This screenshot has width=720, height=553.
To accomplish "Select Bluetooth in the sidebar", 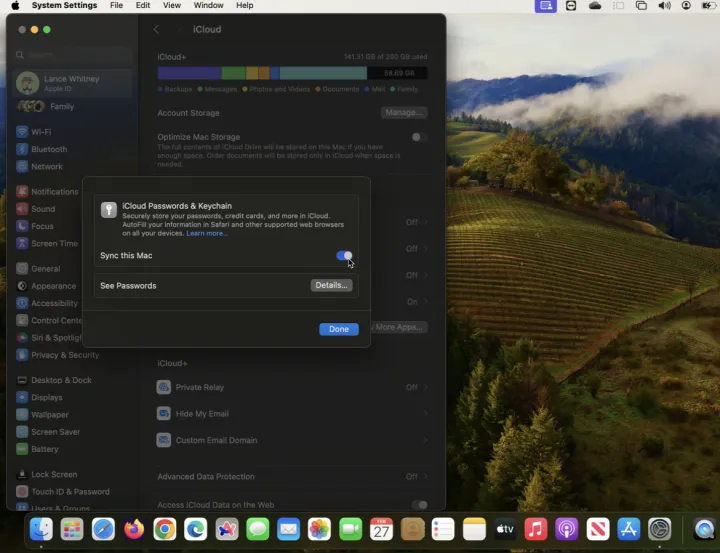I will (x=48, y=149).
